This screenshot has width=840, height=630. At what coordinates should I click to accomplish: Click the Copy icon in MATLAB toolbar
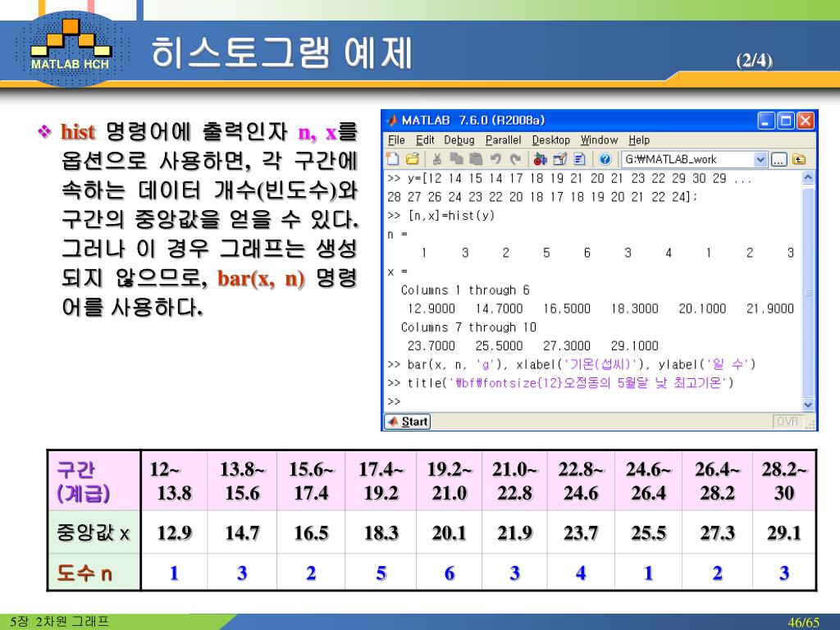coord(456,159)
